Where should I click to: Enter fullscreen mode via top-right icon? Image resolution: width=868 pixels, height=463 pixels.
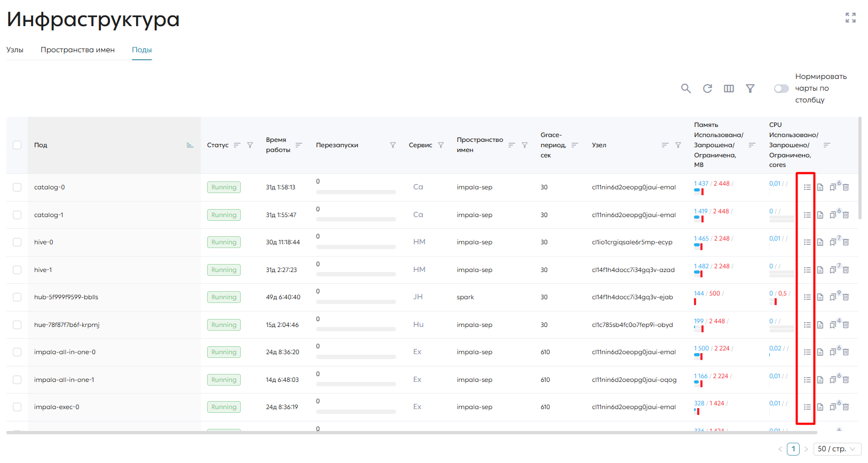click(850, 18)
